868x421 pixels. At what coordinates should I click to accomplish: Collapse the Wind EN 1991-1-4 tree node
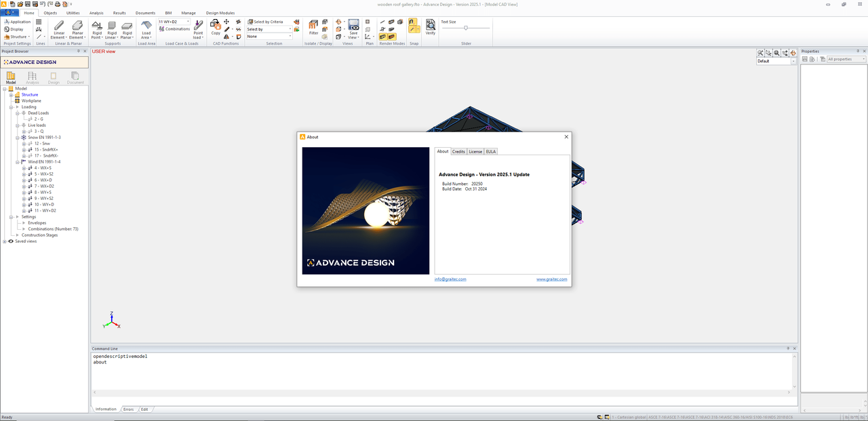pyautogui.click(x=17, y=162)
